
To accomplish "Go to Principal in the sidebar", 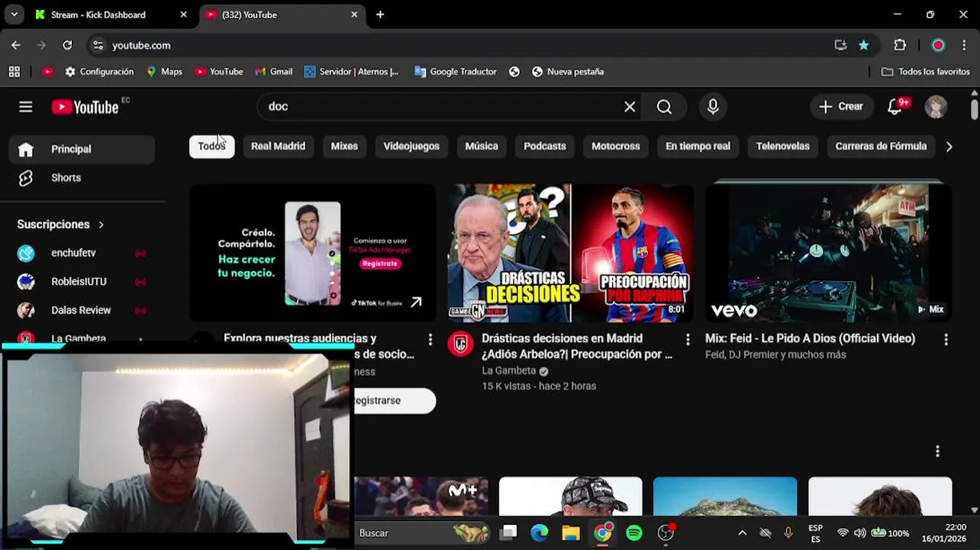I will point(82,149).
